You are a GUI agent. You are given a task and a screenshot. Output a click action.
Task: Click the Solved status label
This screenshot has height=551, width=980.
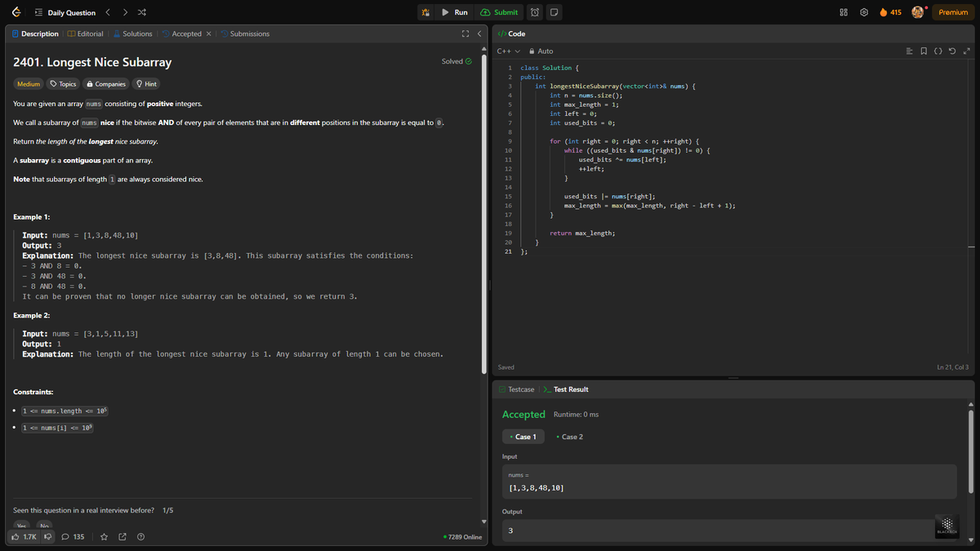click(x=456, y=61)
